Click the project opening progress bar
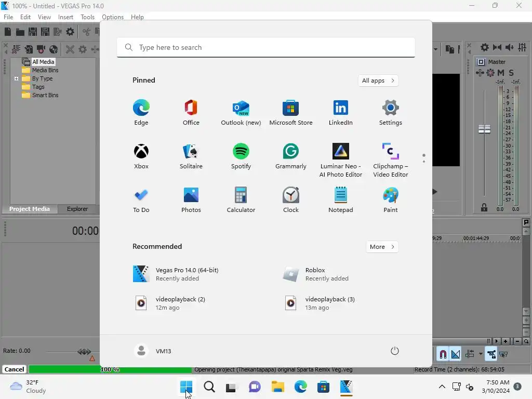 pyautogui.click(x=110, y=369)
